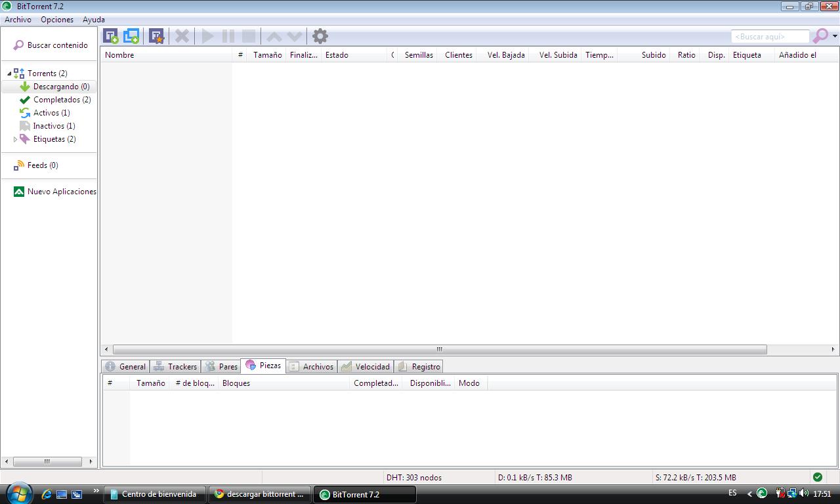Sort by Clientes column header
The width and height of the screenshot is (840, 504).
tap(458, 55)
